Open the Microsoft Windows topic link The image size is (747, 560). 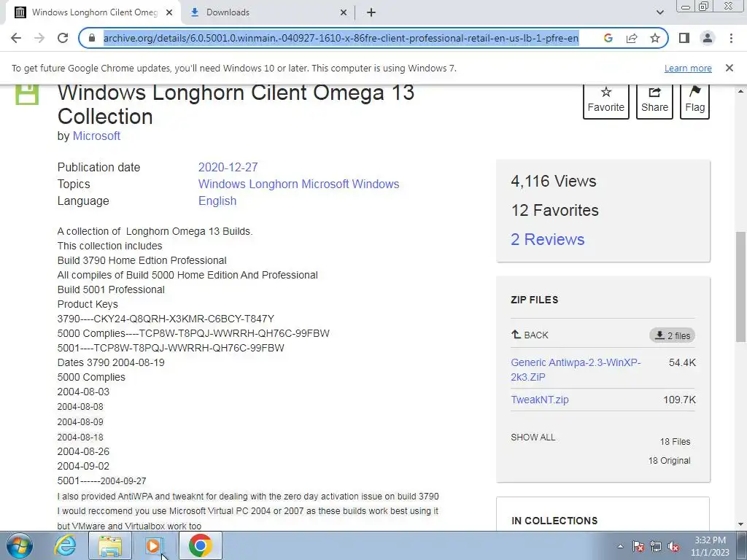(x=350, y=184)
